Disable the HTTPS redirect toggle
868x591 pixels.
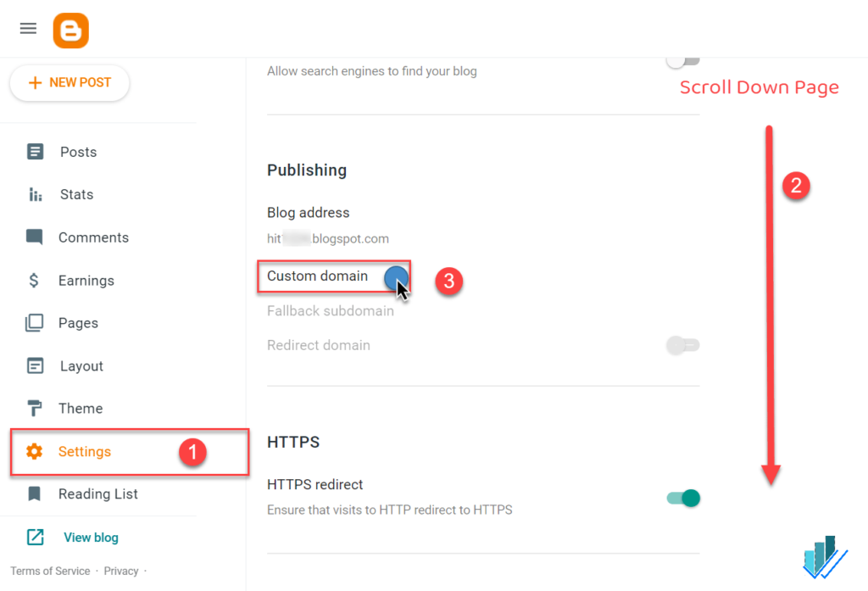[x=683, y=499]
